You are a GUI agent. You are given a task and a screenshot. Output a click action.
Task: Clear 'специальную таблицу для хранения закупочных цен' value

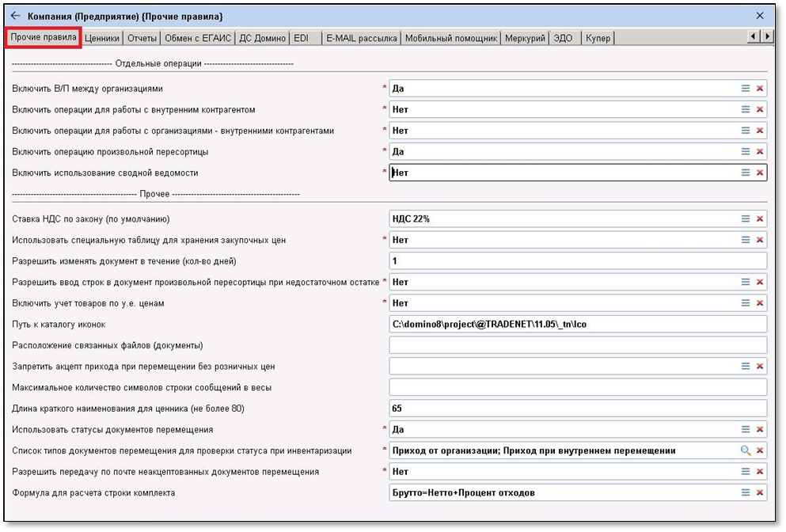759,240
